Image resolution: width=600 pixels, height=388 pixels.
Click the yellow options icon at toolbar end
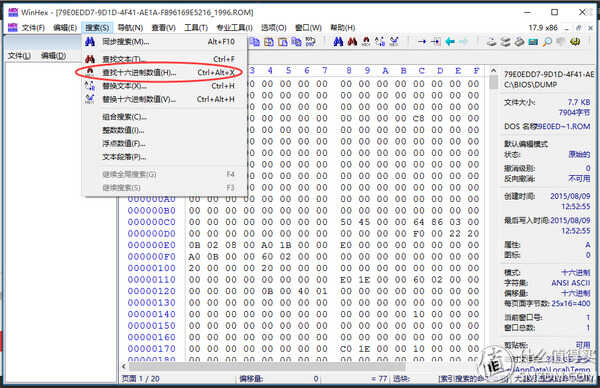pyautogui.click(x=575, y=42)
